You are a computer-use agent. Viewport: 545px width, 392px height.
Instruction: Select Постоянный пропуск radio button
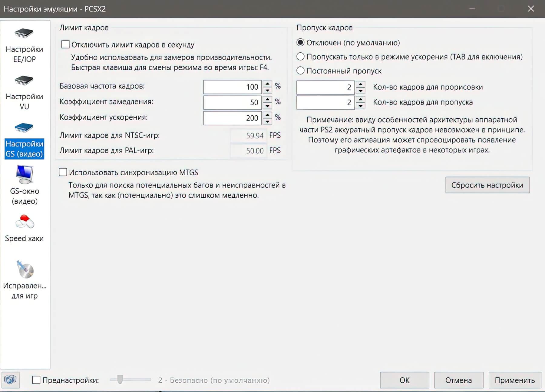(300, 71)
